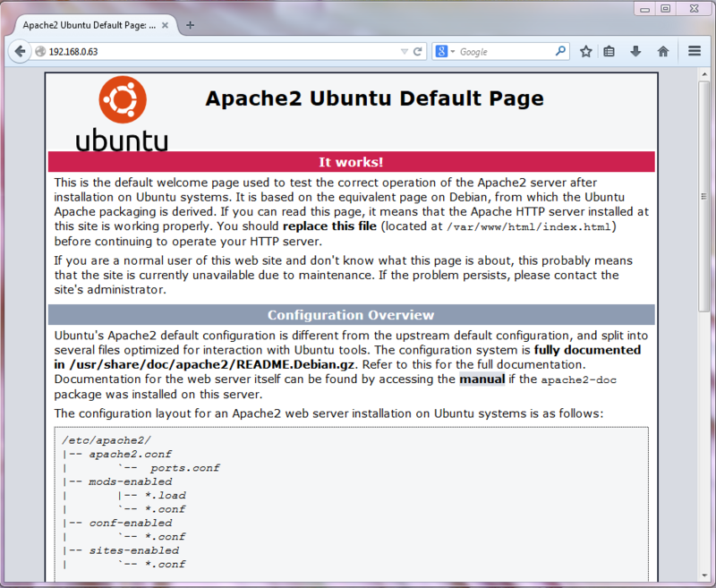The width and height of the screenshot is (716, 588).
Task: Show bookmarks via the clipboard-style bookmarks icon
Action: pyautogui.click(x=609, y=51)
